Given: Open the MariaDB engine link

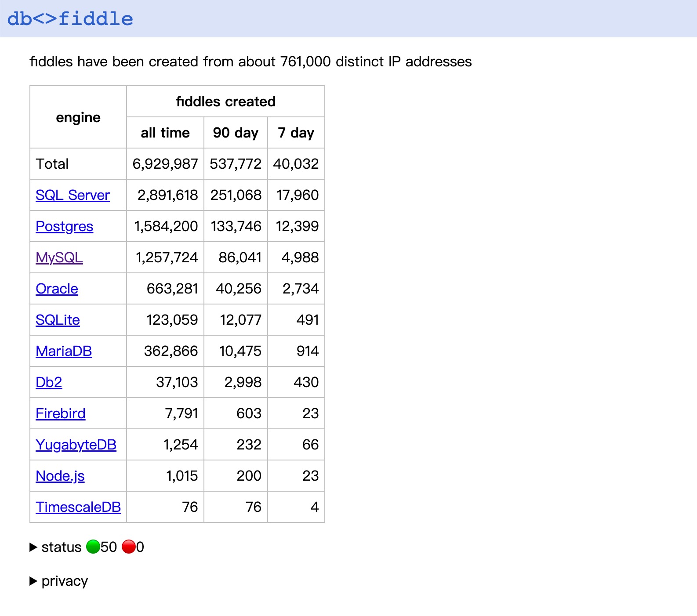Looking at the screenshot, I should click(x=64, y=351).
